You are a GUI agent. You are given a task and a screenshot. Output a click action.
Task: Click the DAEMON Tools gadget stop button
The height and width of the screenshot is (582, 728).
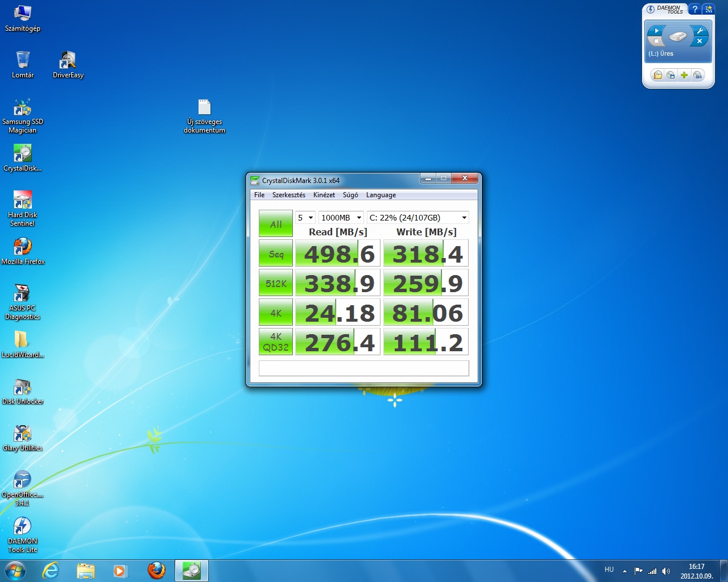[656, 41]
